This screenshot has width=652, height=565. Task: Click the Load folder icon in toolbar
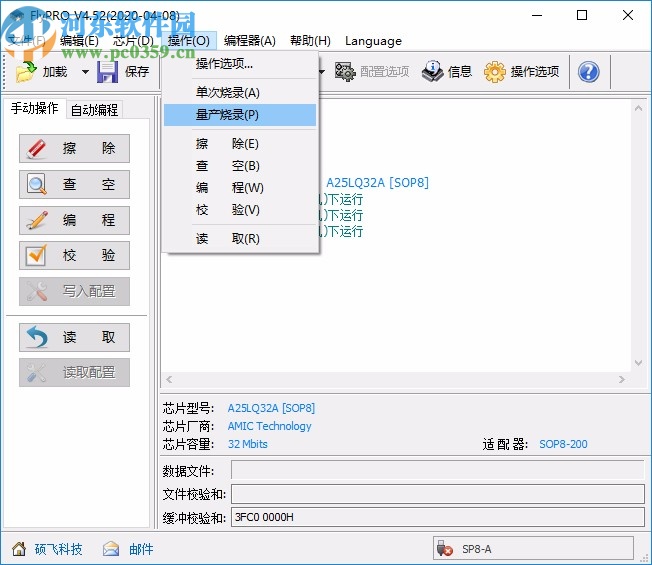pos(26,72)
